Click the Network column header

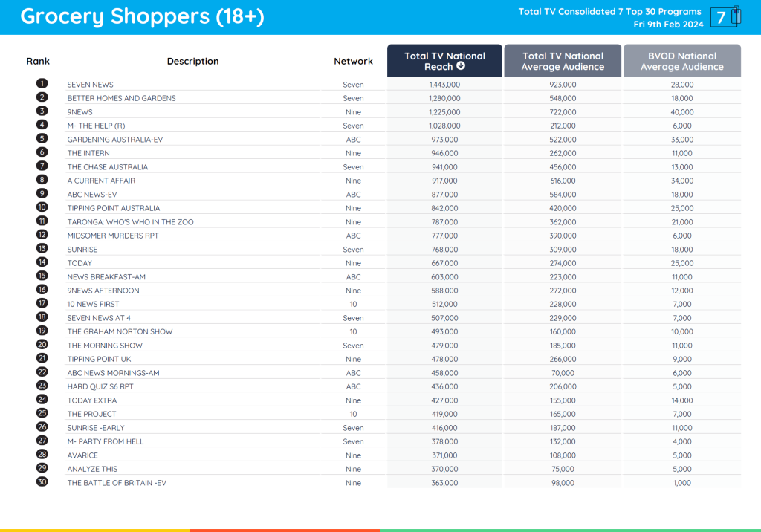click(353, 62)
